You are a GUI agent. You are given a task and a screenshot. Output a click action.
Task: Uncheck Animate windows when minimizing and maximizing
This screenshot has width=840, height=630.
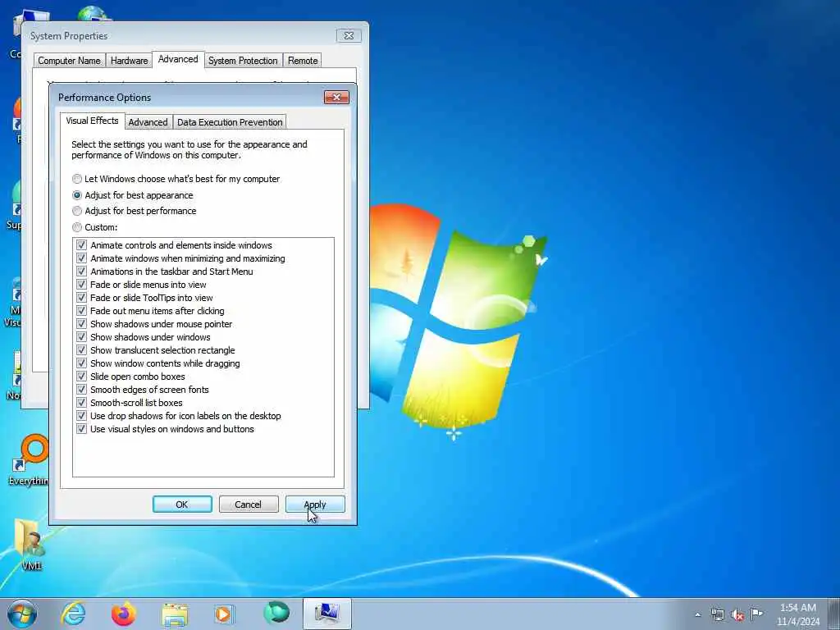tap(81, 258)
